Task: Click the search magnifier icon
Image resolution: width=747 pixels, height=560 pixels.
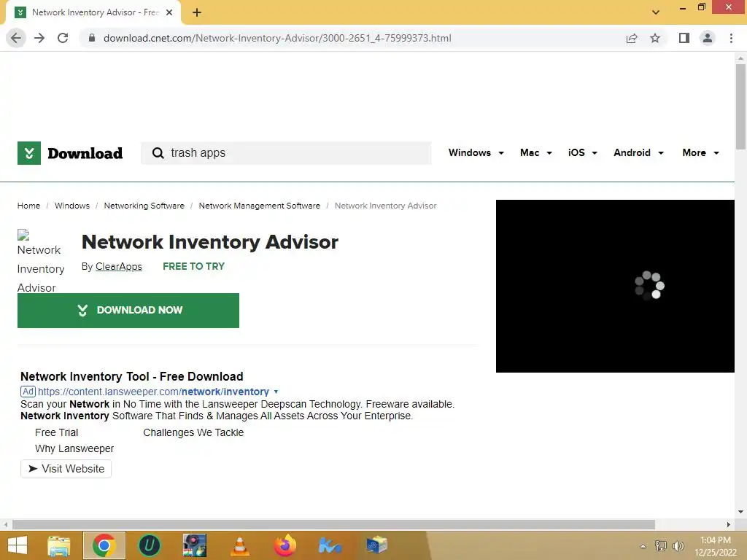Action: (158, 153)
